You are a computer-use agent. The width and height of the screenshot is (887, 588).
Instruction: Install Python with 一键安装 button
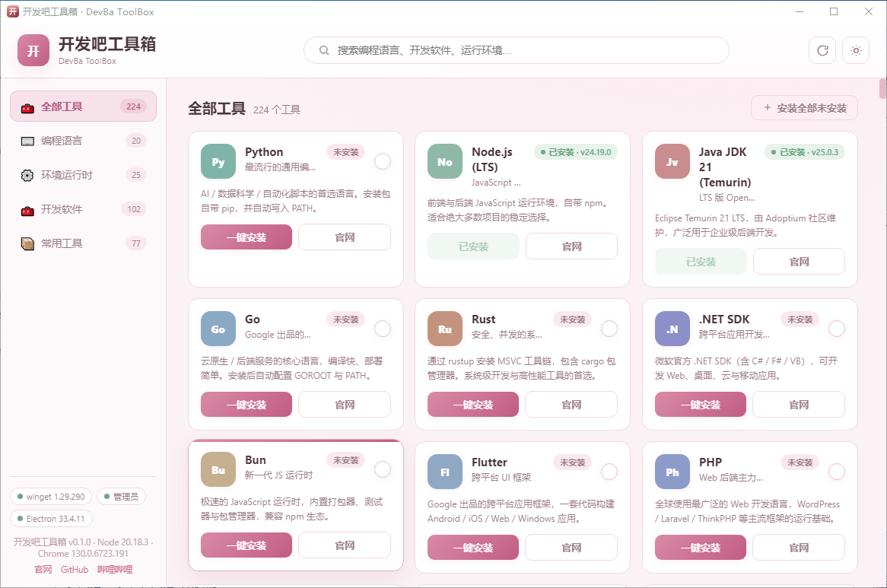[246, 237]
